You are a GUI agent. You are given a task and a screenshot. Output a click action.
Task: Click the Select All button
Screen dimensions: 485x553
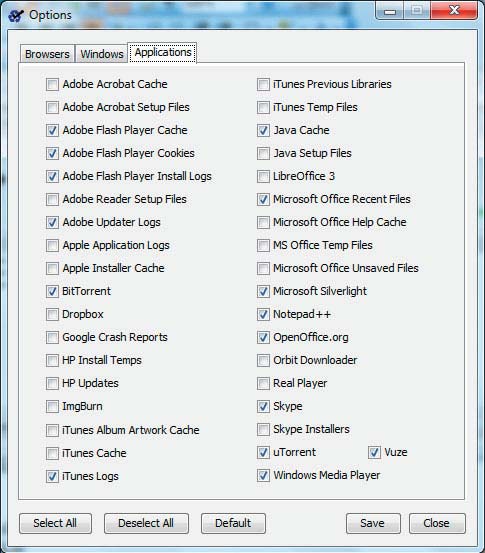(x=55, y=523)
